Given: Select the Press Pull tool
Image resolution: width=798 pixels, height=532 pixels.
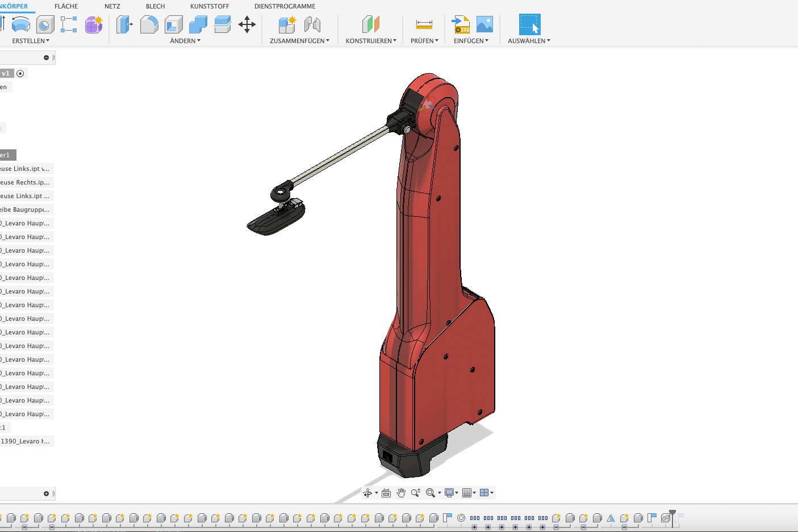Looking at the screenshot, I should [x=124, y=24].
